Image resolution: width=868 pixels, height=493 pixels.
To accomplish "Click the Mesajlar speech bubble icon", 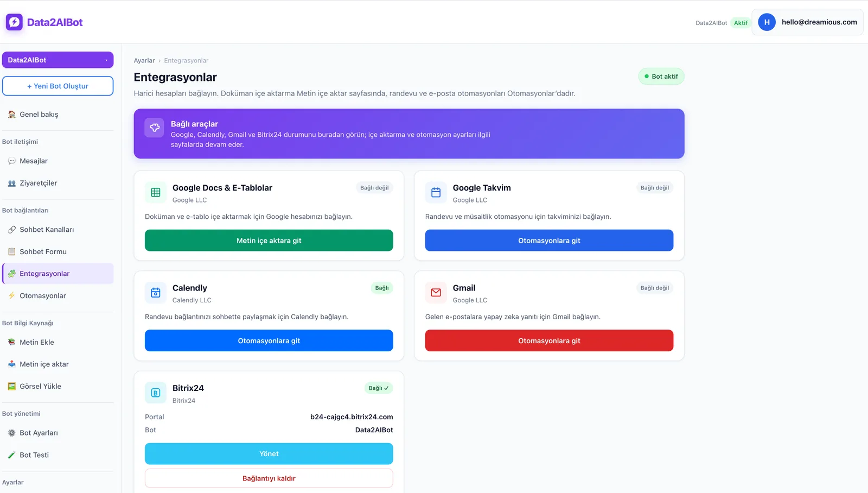I will coord(12,161).
